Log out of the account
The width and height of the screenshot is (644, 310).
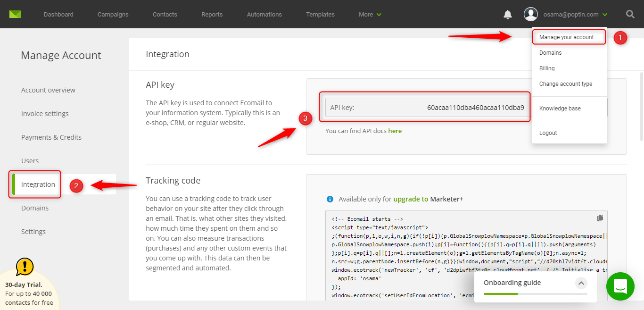[548, 133]
